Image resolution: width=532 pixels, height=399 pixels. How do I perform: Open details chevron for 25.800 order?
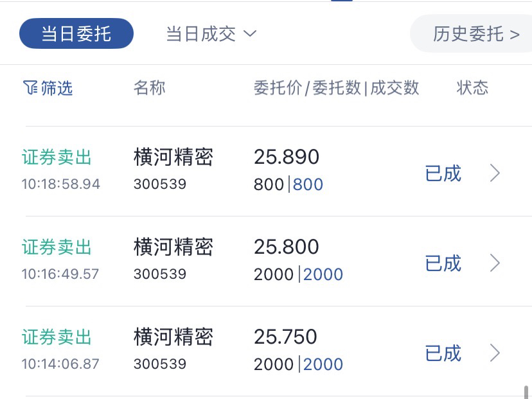point(495,263)
